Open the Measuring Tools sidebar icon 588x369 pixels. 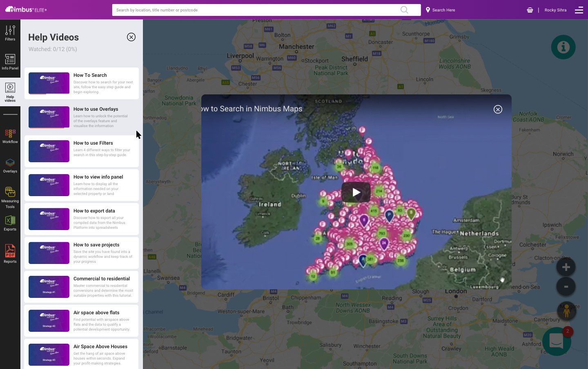point(10,197)
